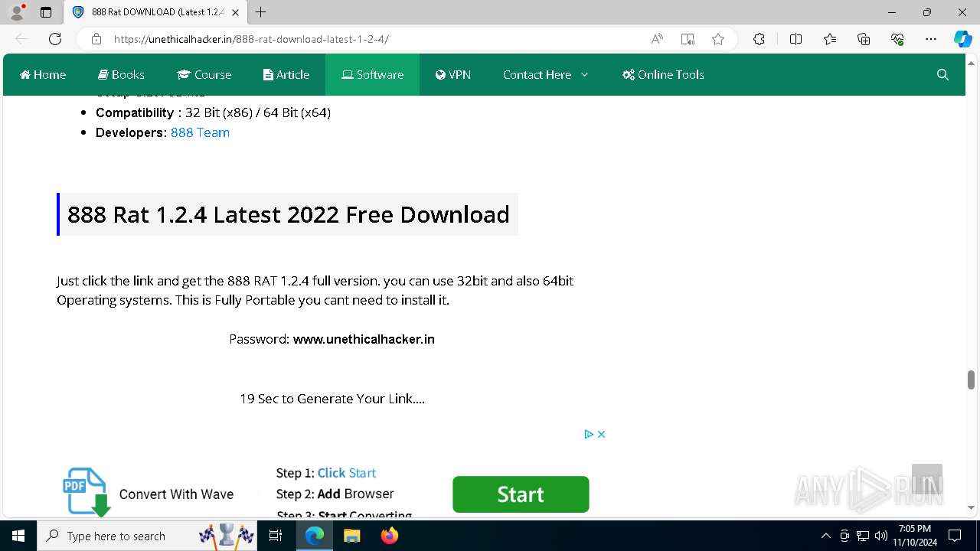
Task: Open the Article menu item
Action: tap(286, 74)
